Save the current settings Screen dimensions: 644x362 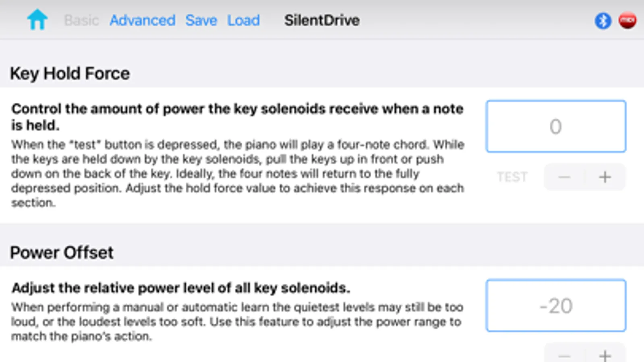(x=201, y=20)
